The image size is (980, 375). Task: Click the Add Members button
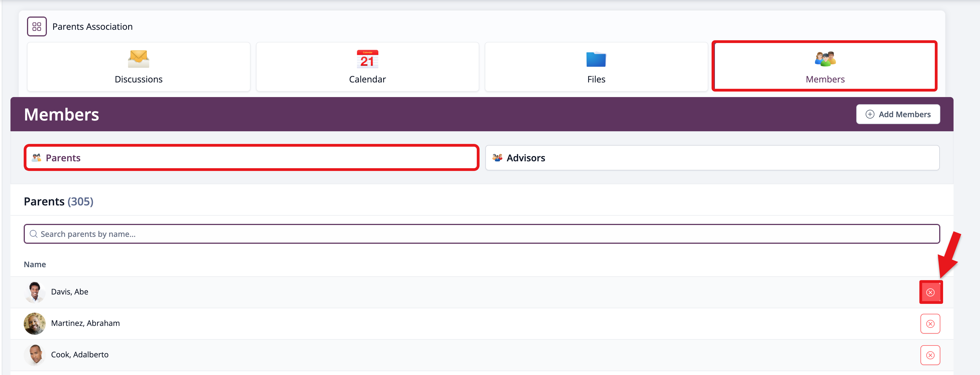click(898, 114)
